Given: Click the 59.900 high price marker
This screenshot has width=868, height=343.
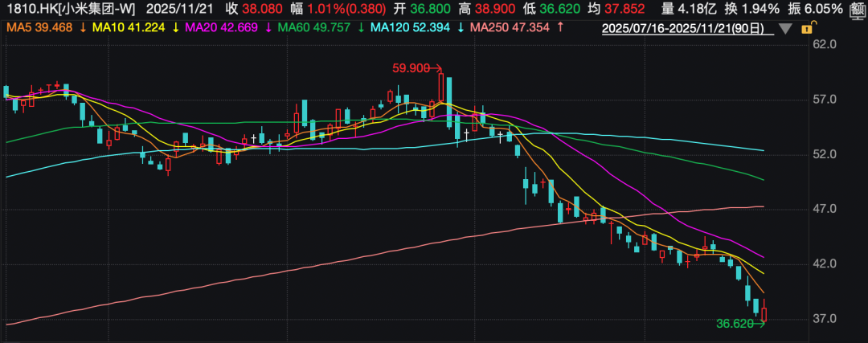Looking at the screenshot, I should coord(411,68).
